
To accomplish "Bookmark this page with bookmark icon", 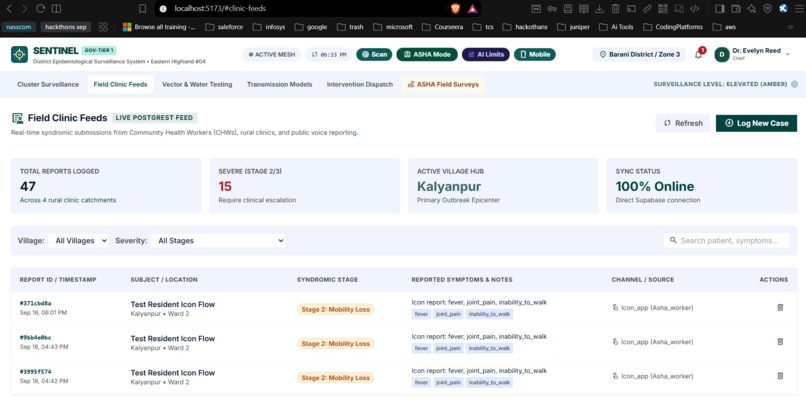I will tap(142, 8).
